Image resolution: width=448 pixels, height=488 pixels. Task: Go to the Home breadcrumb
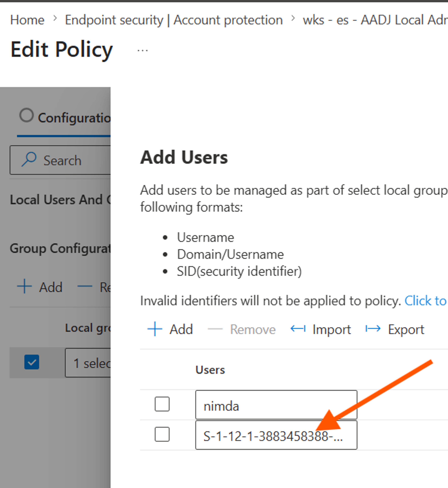tap(27, 20)
